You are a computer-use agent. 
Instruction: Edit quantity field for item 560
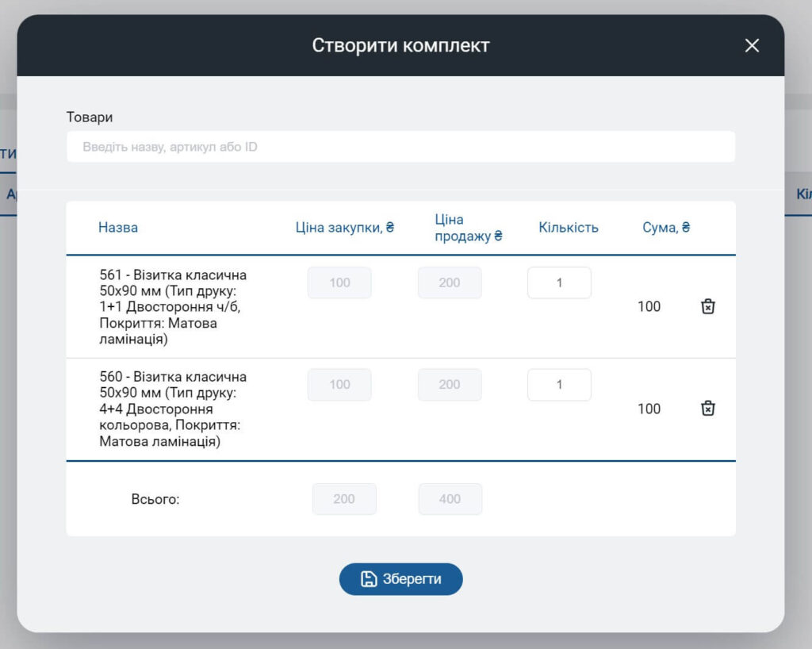coord(559,385)
